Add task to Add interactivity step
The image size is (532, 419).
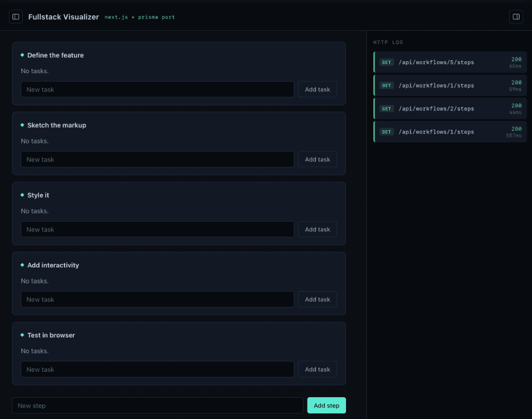(x=317, y=300)
